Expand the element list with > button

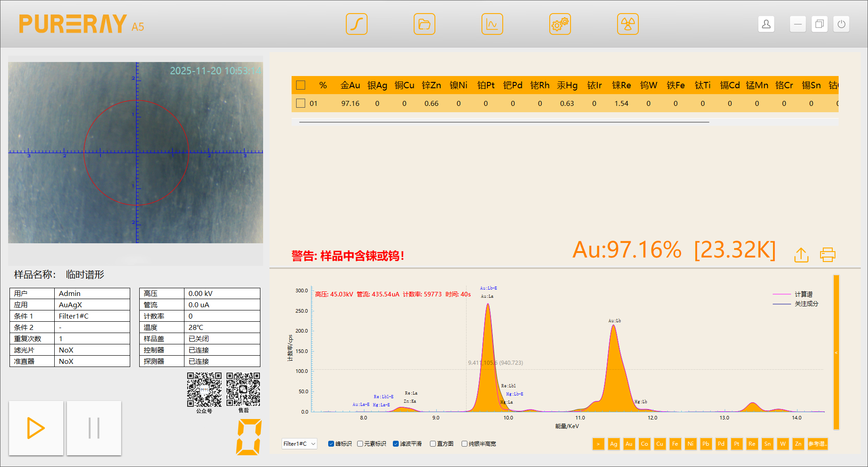(x=598, y=444)
